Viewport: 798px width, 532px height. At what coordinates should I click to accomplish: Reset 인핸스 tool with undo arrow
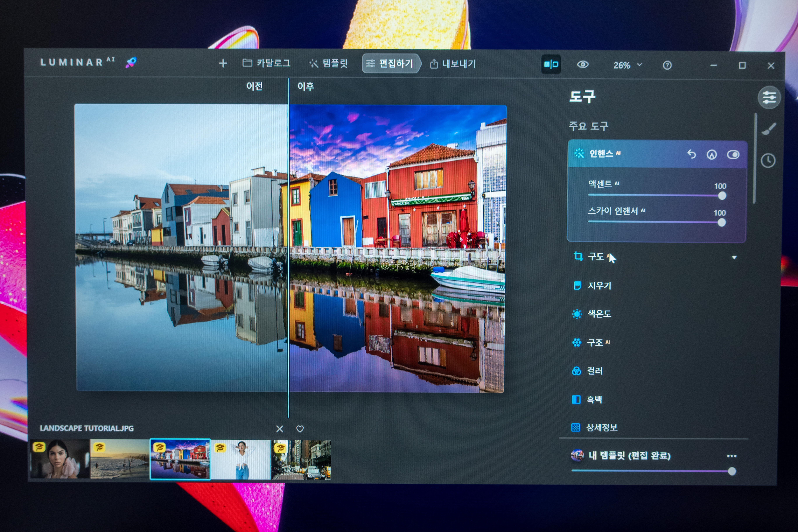point(691,154)
